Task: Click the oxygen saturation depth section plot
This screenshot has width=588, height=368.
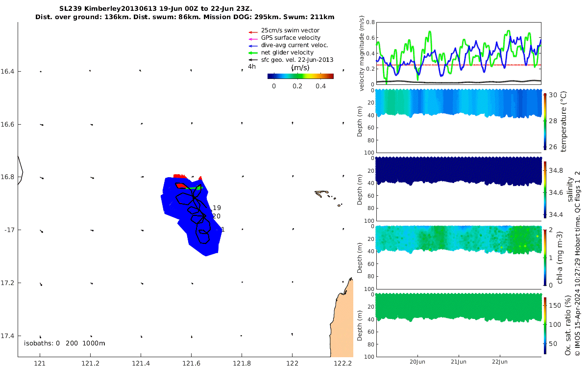Action: tap(459, 325)
